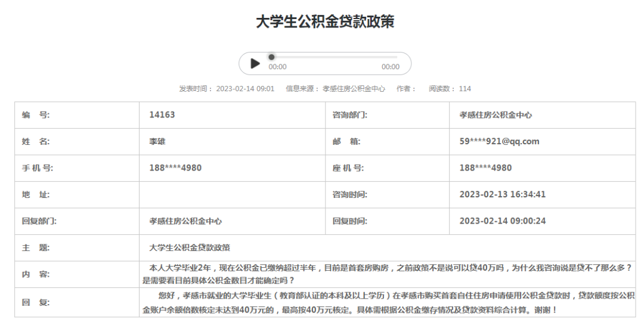This screenshot has height=322, width=644.
Task: Click the subject text in the 主题 row
Action: [190, 247]
